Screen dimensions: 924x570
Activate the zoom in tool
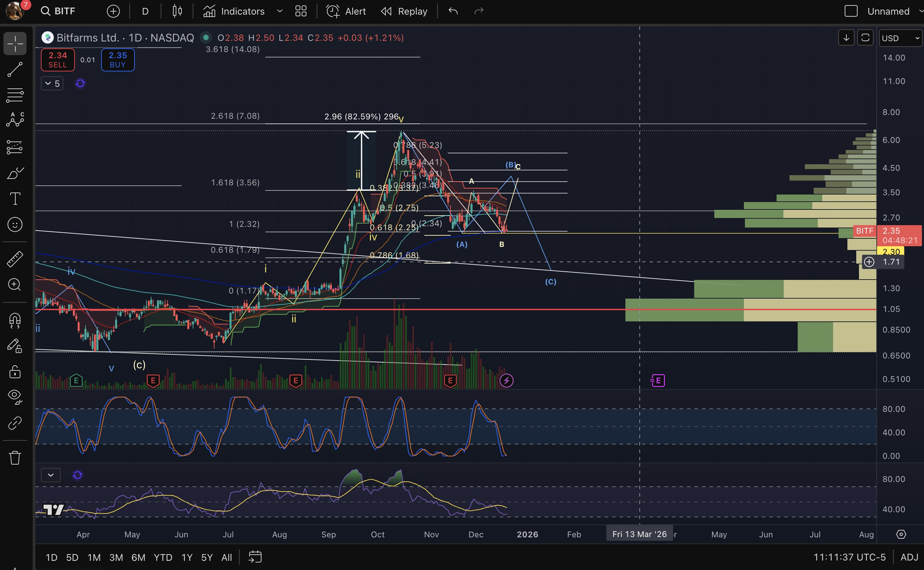[15, 285]
